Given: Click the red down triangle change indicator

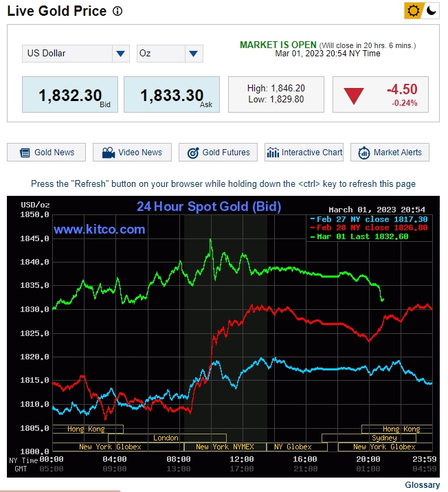Looking at the screenshot, I should (x=354, y=96).
